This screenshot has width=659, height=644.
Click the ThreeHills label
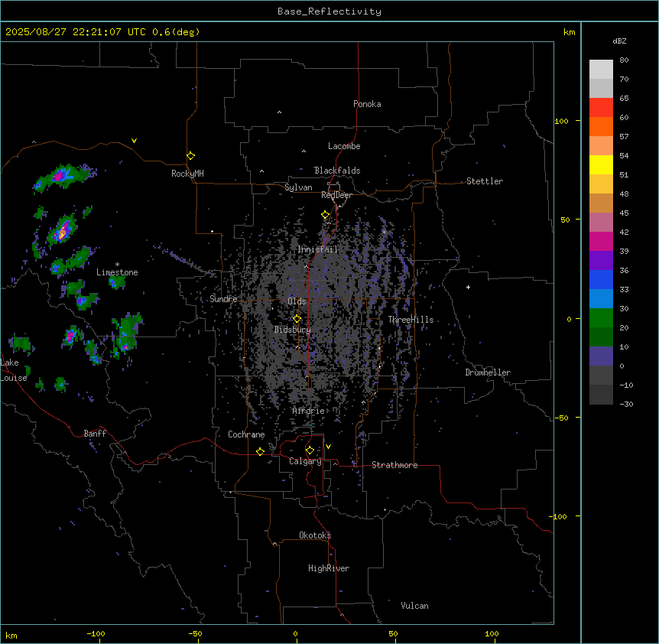tap(411, 320)
